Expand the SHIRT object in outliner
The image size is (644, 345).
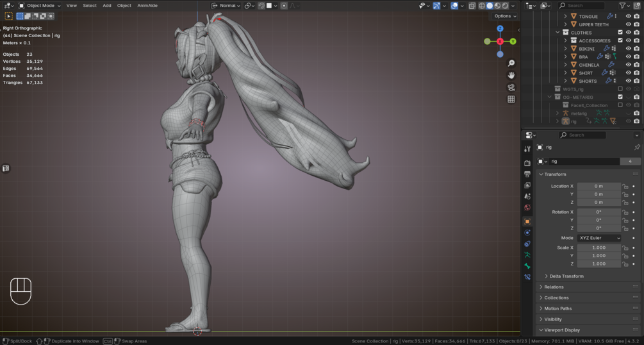pyautogui.click(x=566, y=72)
